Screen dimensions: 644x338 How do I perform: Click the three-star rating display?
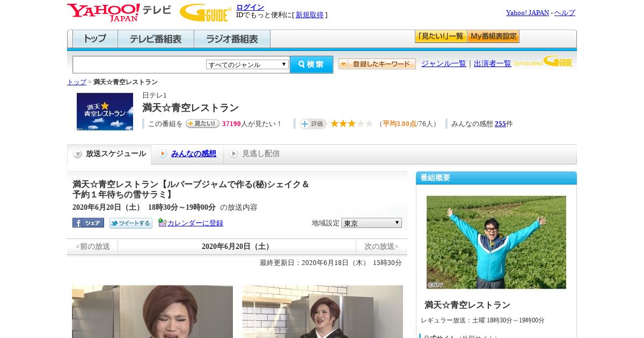coord(352,124)
